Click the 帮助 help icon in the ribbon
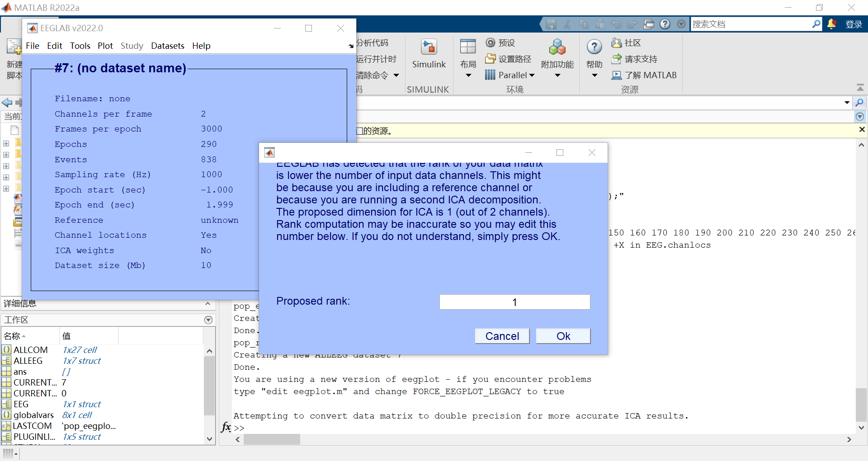868x461 pixels. point(594,47)
